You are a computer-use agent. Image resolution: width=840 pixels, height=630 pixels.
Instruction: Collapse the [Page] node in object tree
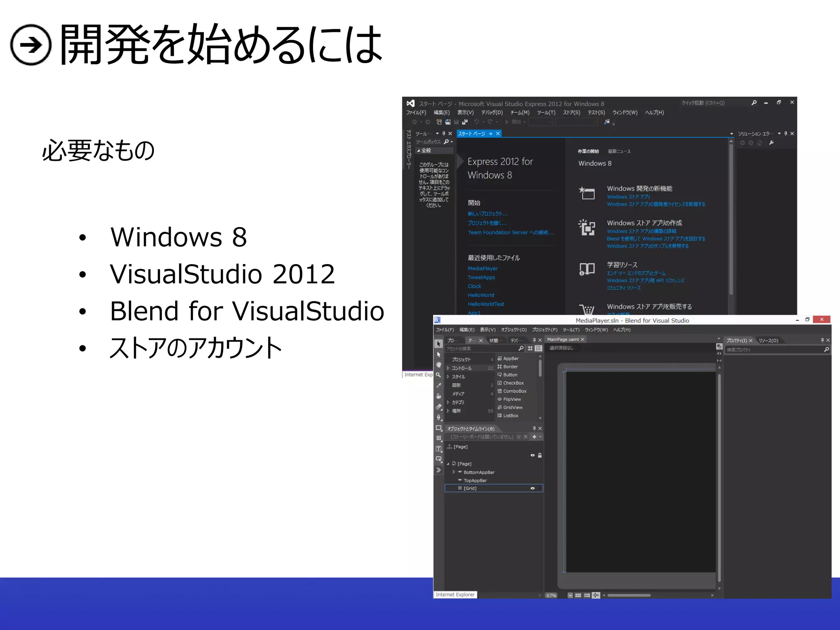pos(448,464)
